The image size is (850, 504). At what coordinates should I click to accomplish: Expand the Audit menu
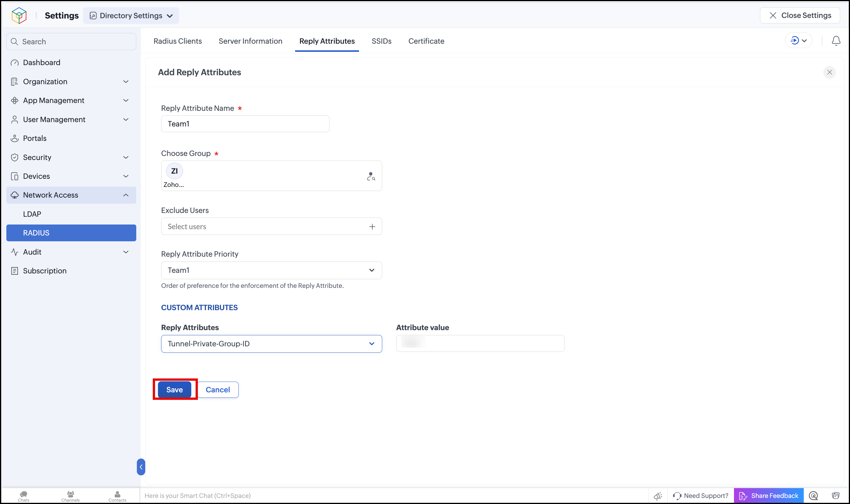tap(126, 252)
